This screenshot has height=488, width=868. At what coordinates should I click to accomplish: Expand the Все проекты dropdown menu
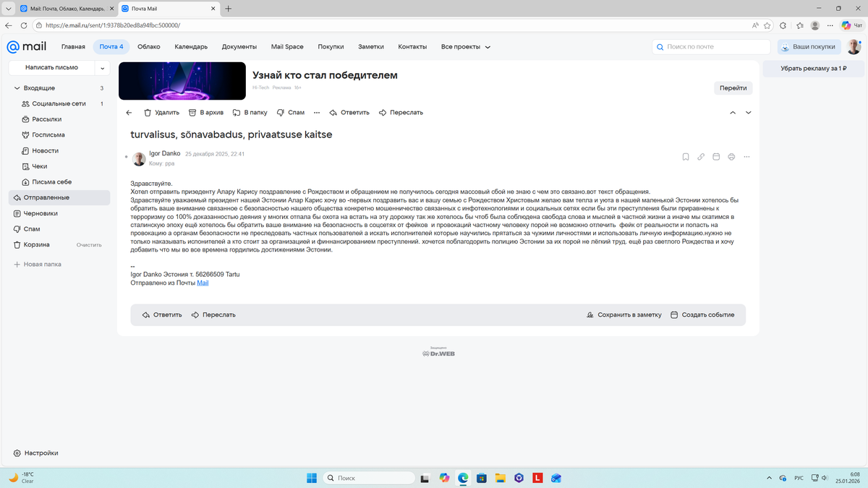pyautogui.click(x=466, y=47)
